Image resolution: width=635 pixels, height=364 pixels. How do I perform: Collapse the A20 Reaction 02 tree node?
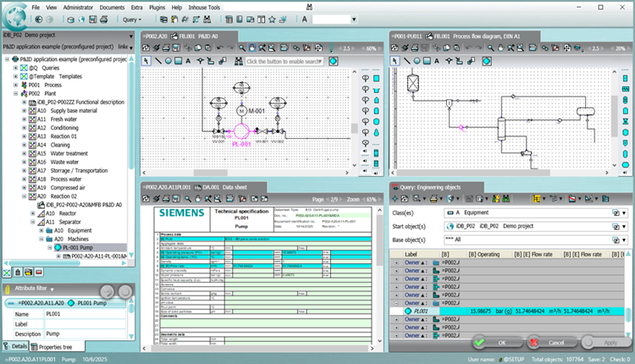pos(25,196)
